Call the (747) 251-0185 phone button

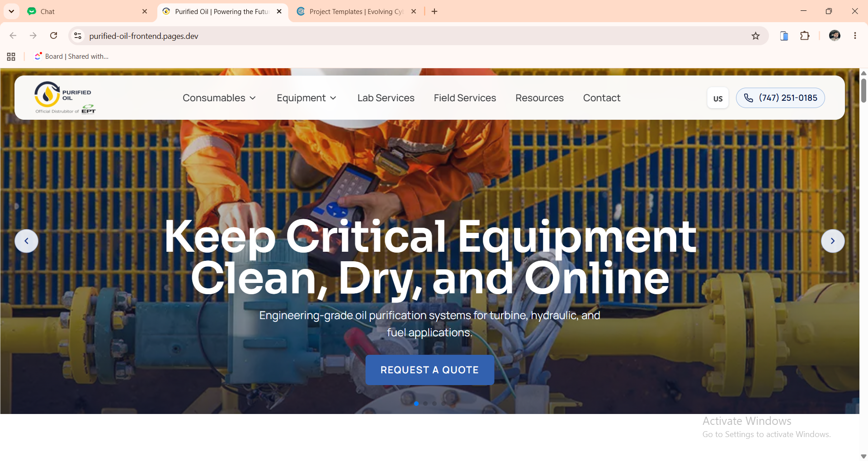click(x=780, y=98)
